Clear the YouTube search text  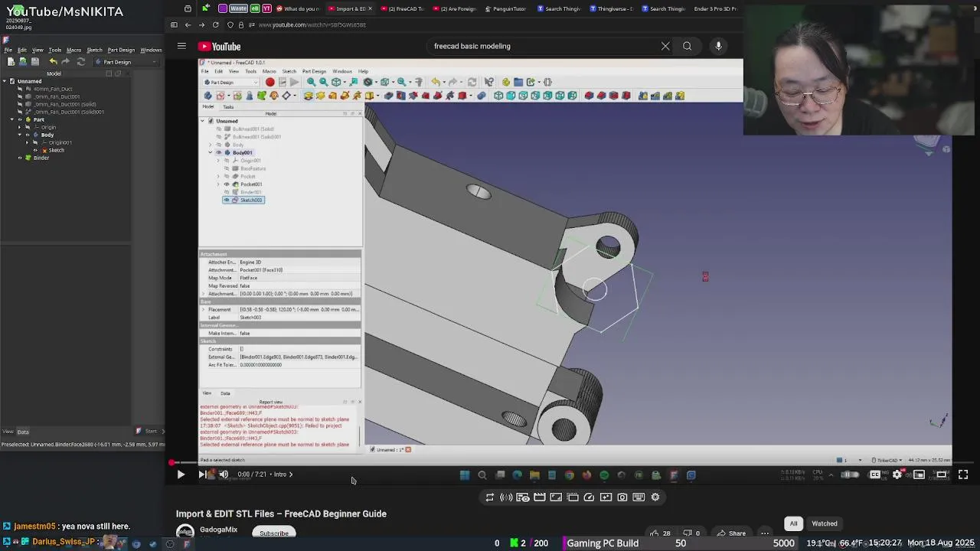click(x=665, y=46)
